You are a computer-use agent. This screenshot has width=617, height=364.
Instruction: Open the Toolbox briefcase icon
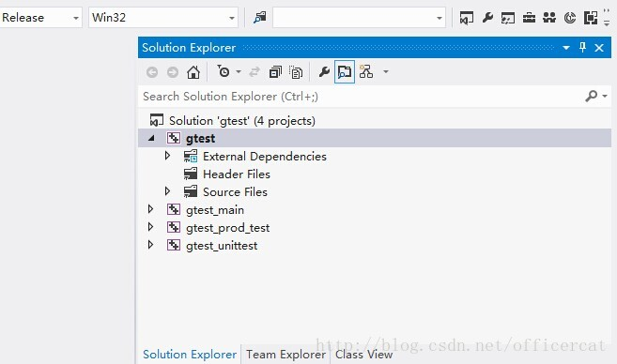529,18
